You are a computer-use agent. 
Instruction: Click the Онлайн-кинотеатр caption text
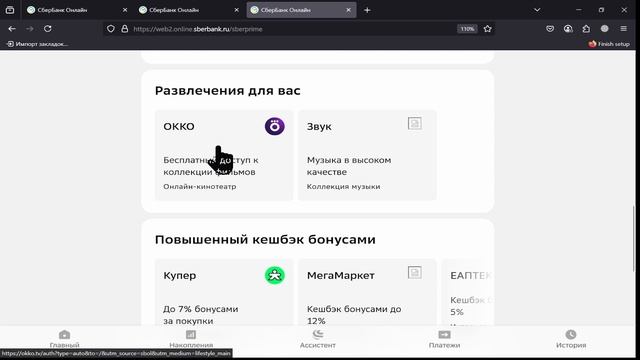click(200, 187)
